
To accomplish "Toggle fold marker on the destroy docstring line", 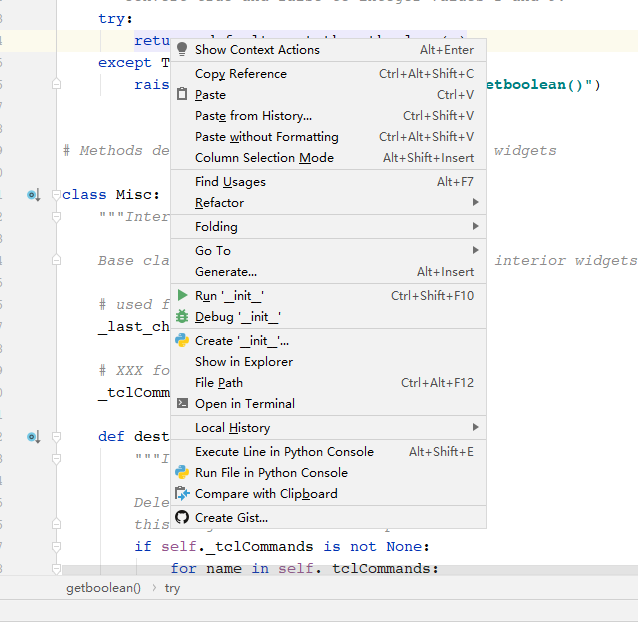I will tap(57, 459).
